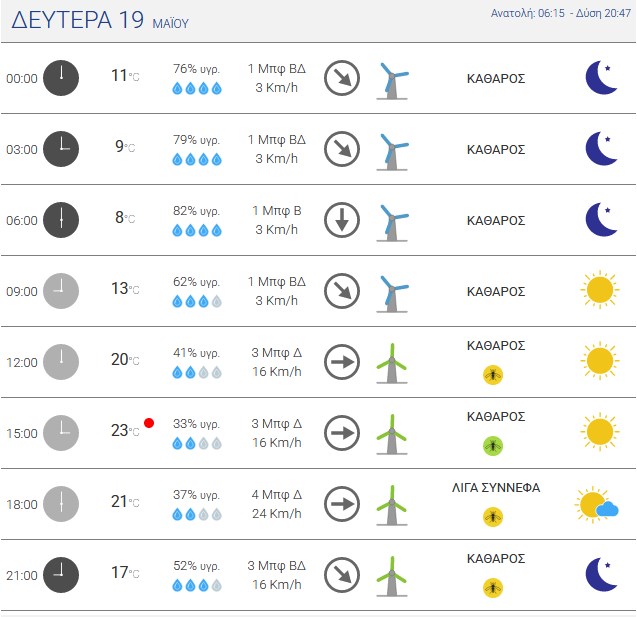Click the humidity droplets for 76% at 00:00

[197, 88]
